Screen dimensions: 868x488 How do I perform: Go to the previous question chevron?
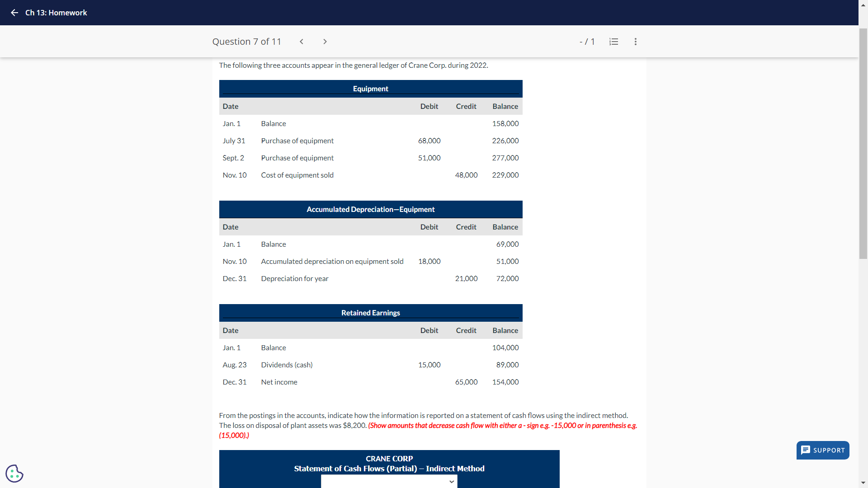tap(302, 42)
